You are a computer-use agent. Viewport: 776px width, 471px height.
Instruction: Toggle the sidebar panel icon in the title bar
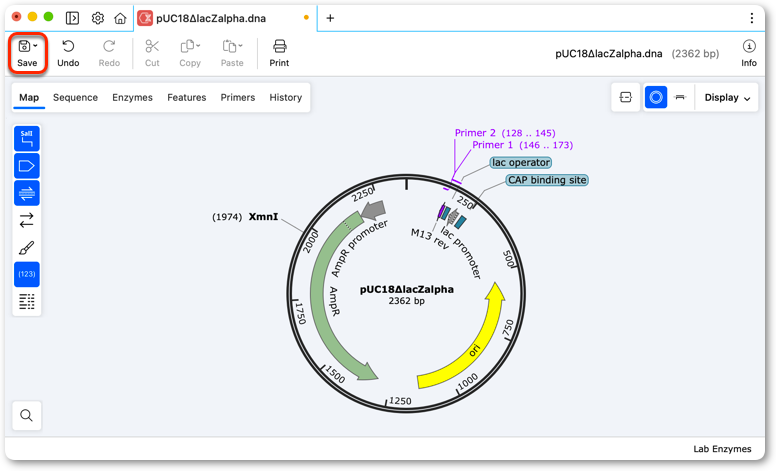[72, 18]
